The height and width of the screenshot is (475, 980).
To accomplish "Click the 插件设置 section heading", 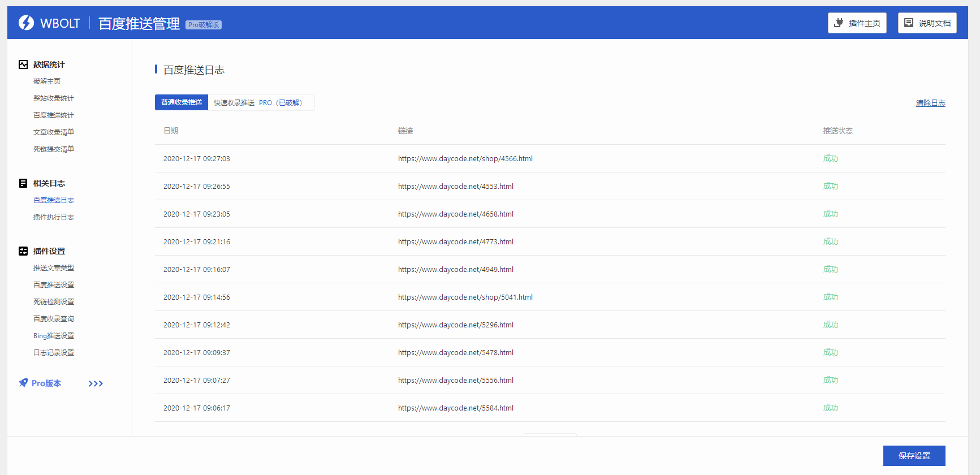I will [49, 251].
